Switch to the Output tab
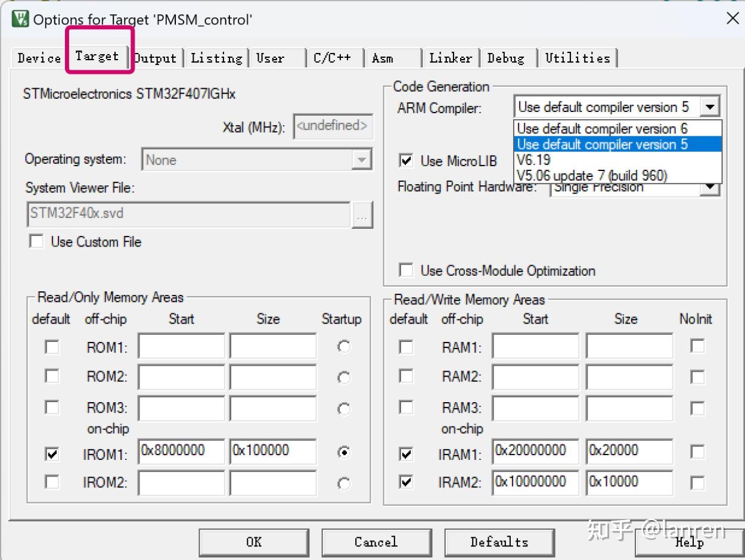Viewport: 745px width, 560px height. click(x=155, y=58)
